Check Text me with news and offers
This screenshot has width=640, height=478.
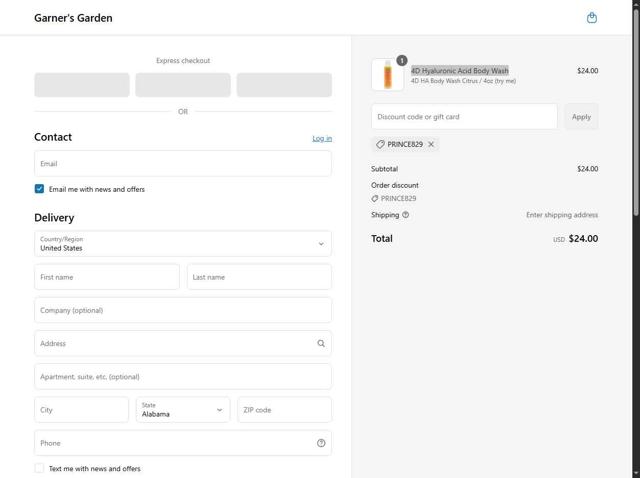39,468
